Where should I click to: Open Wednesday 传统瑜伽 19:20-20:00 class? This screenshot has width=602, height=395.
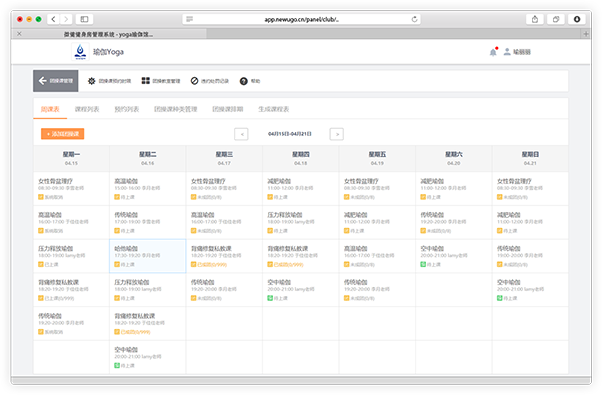(x=224, y=290)
